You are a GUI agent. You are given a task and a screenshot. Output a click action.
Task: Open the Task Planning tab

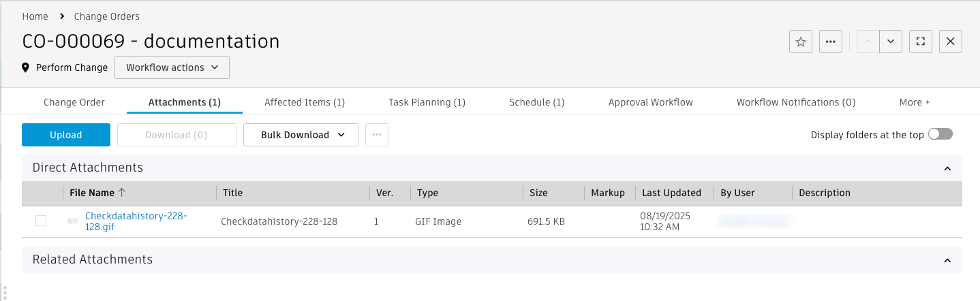click(x=427, y=102)
